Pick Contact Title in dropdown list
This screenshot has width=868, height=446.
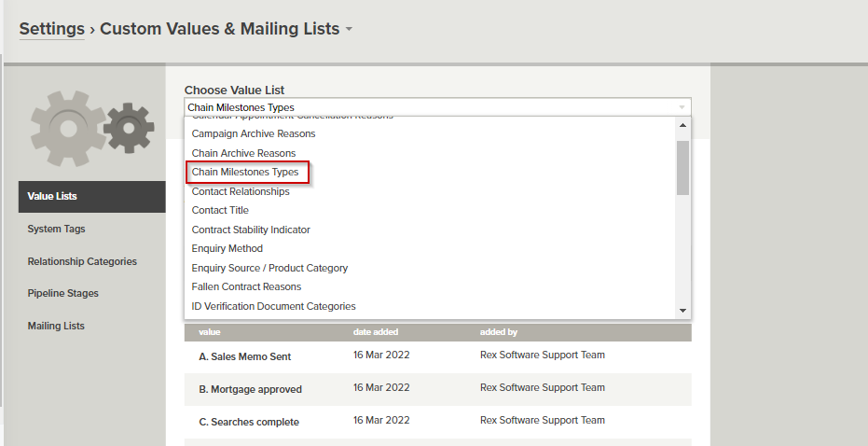point(220,210)
